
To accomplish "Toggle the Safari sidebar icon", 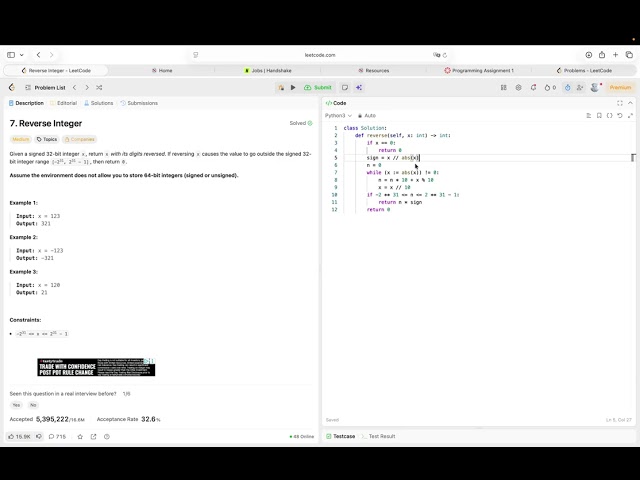I will tap(11, 55).
